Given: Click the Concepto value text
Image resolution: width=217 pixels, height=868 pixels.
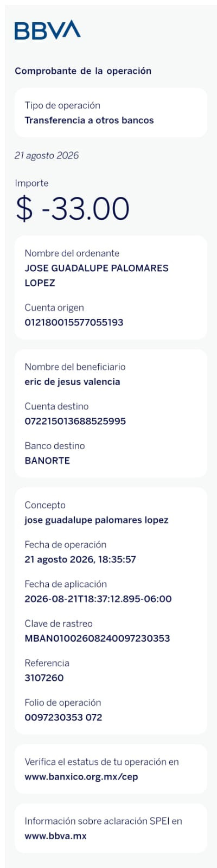Looking at the screenshot, I should tap(97, 520).
